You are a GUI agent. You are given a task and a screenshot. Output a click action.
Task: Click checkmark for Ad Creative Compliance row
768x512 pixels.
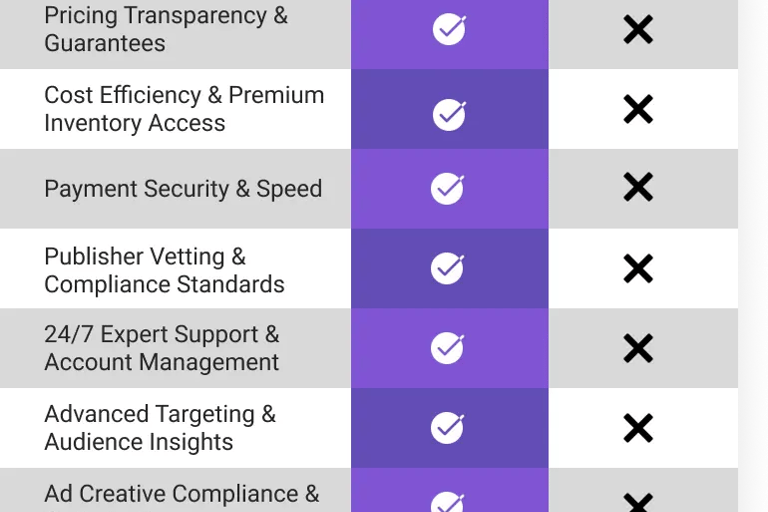(x=448, y=502)
